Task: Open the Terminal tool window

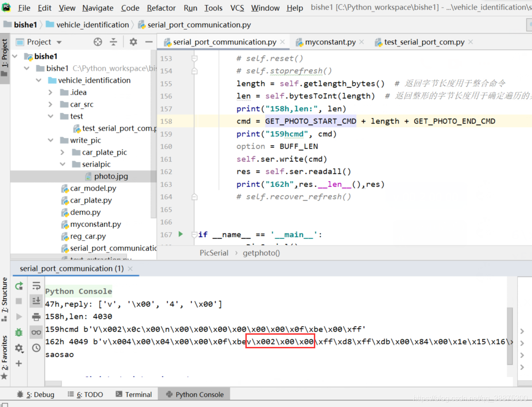Action: [134, 394]
